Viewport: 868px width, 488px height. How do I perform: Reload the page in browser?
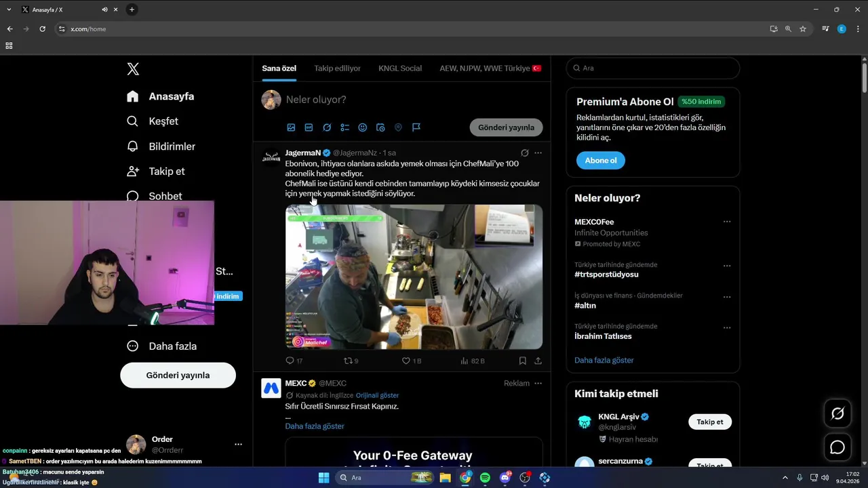[x=42, y=29]
